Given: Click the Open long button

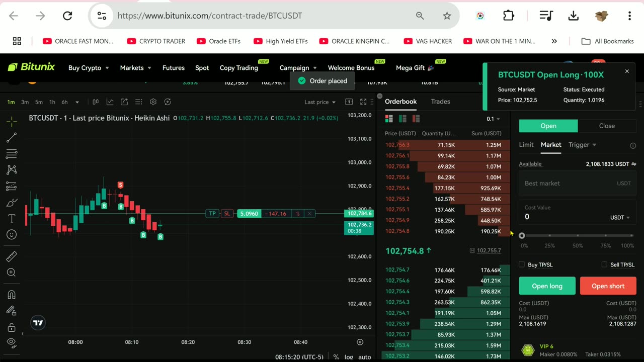Looking at the screenshot, I should point(547,286).
